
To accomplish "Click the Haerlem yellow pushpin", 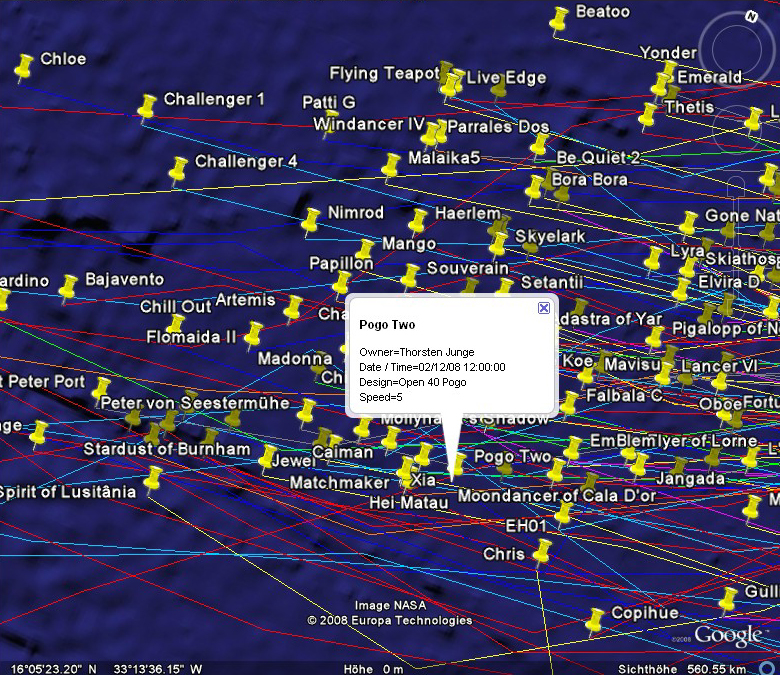I will point(418,220).
